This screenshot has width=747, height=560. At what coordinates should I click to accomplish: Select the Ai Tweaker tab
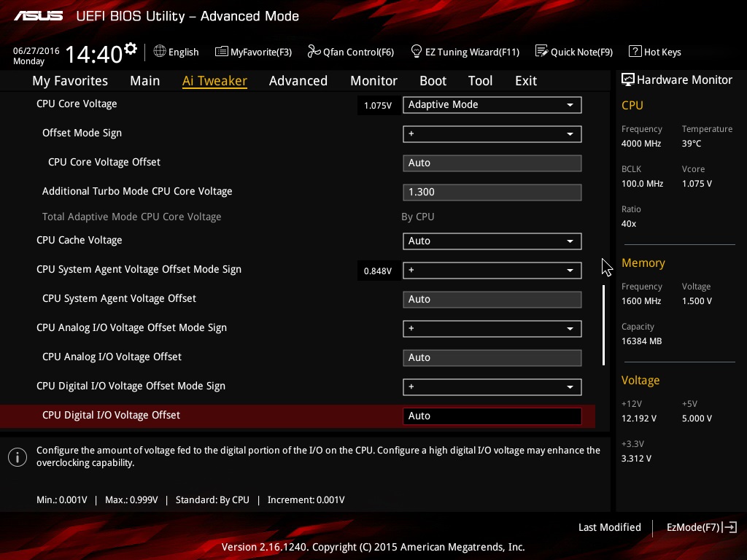pos(214,81)
